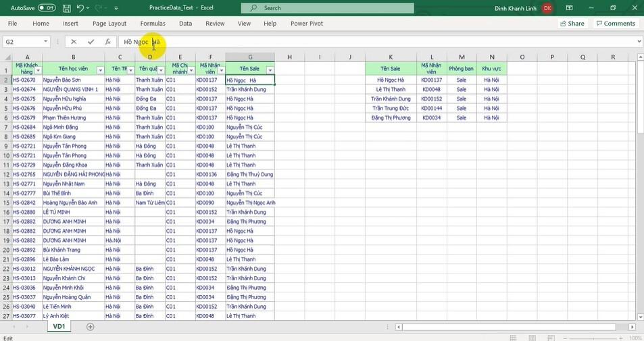Select the Khu vực header cell
The height and width of the screenshot is (341, 644).
(492, 68)
